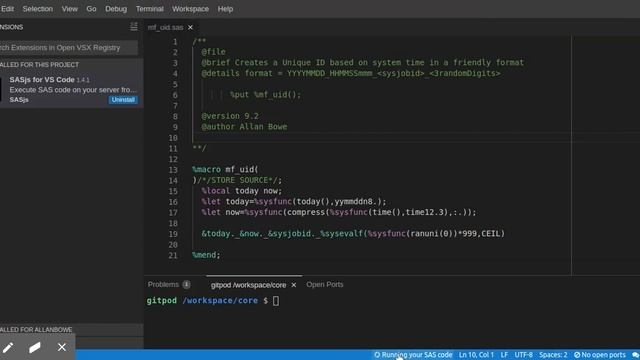640x360 pixels.
Task: Open the Go menu
Action: [x=91, y=9]
